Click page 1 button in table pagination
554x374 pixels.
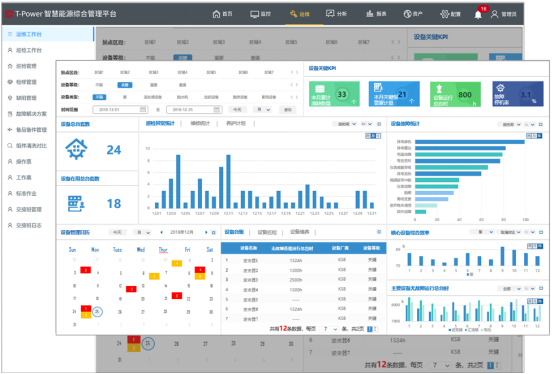pos(370,329)
